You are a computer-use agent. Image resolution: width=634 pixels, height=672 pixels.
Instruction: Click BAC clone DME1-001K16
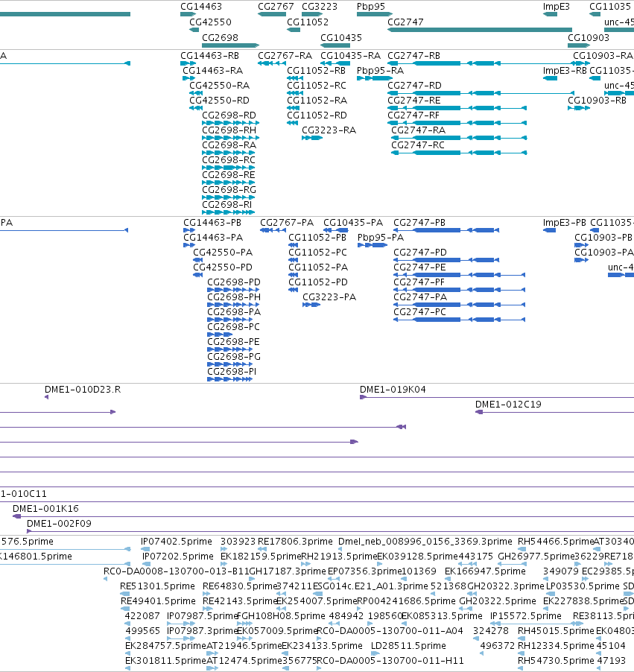click(45, 509)
